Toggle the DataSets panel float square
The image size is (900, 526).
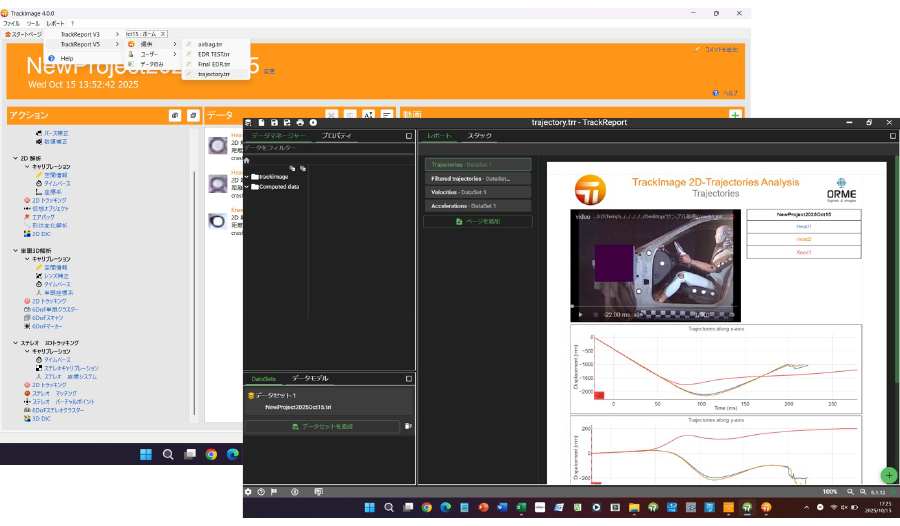pyautogui.click(x=408, y=379)
